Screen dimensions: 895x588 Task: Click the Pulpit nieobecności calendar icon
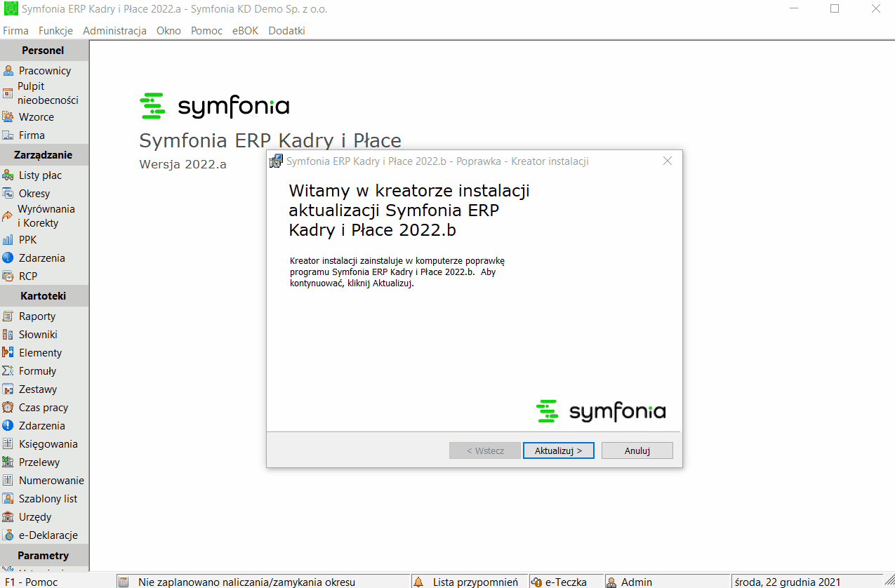(x=8, y=93)
